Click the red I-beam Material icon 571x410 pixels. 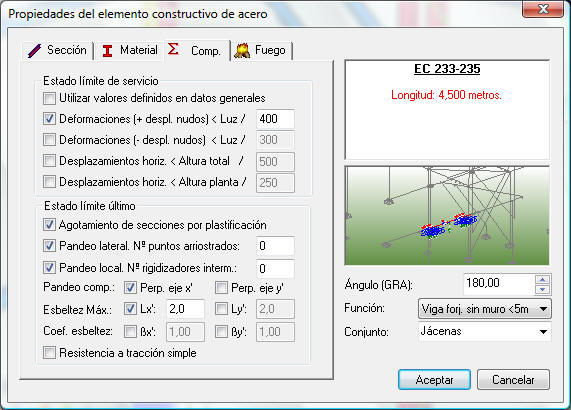pos(107,51)
